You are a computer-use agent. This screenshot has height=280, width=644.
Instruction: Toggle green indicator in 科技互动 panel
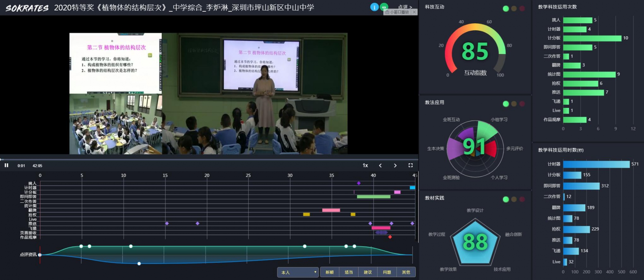pyautogui.click(x=506, y=8)
